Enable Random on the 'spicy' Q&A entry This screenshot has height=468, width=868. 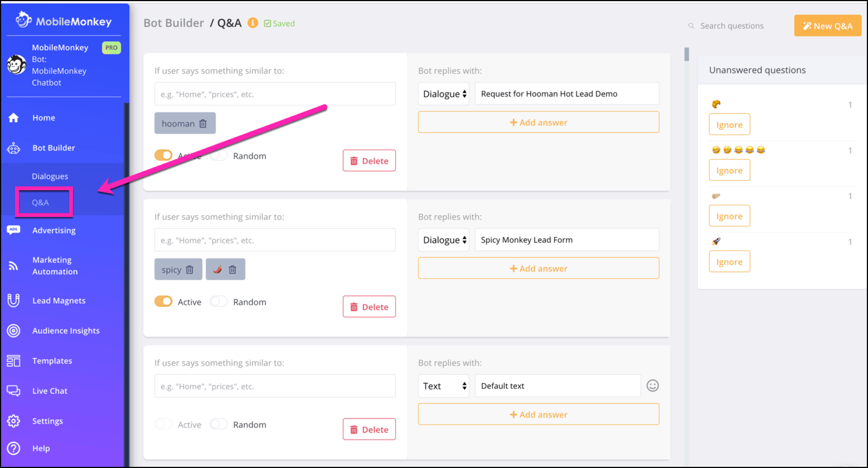219,302
